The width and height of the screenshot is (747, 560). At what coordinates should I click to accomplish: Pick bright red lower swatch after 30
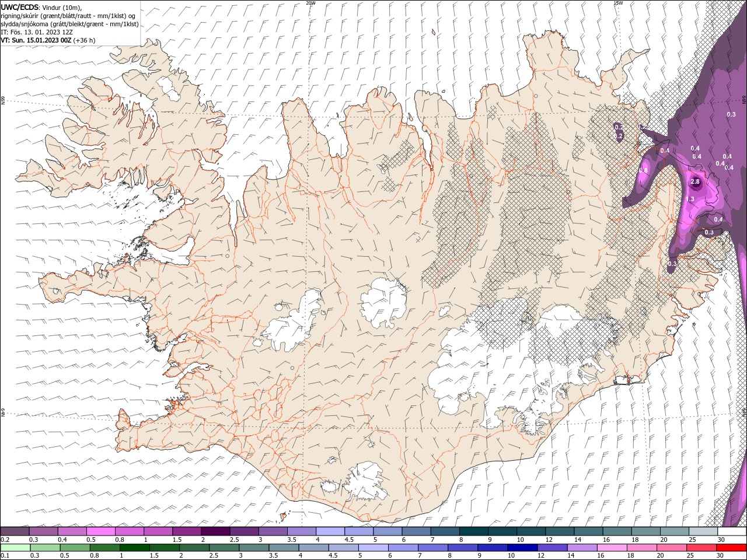(731, 548)
